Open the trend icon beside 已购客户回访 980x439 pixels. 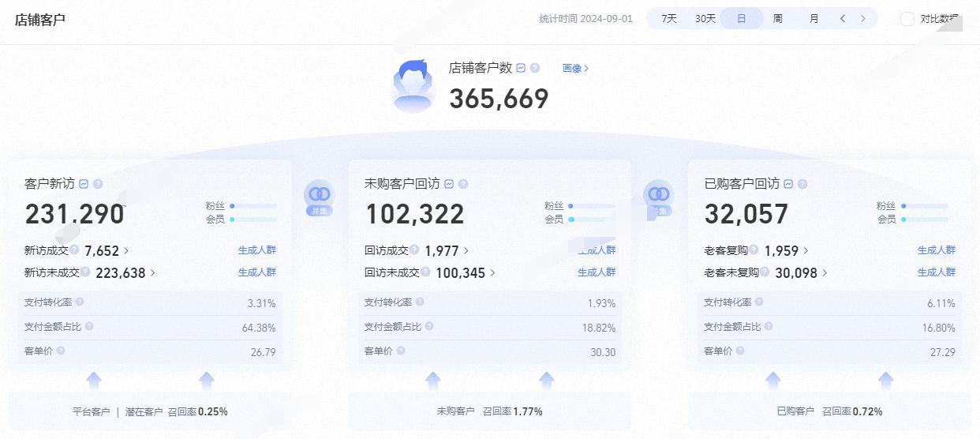(788, 184)
